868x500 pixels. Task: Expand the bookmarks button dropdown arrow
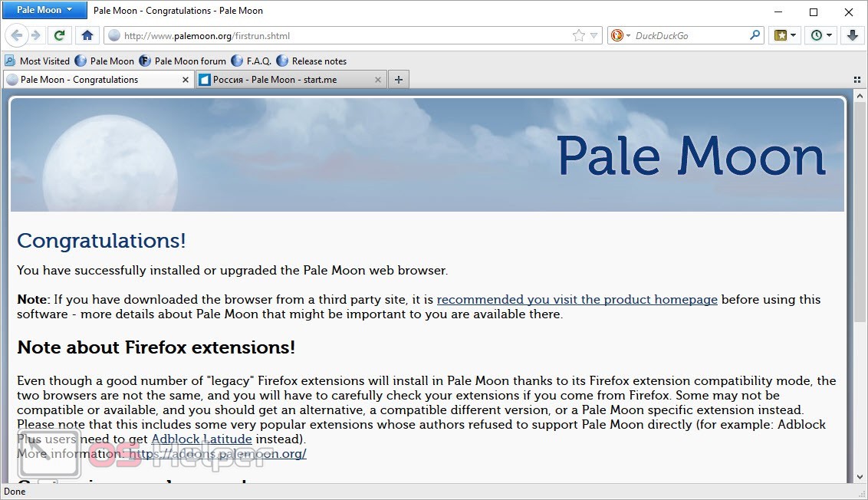click(794, 35)
